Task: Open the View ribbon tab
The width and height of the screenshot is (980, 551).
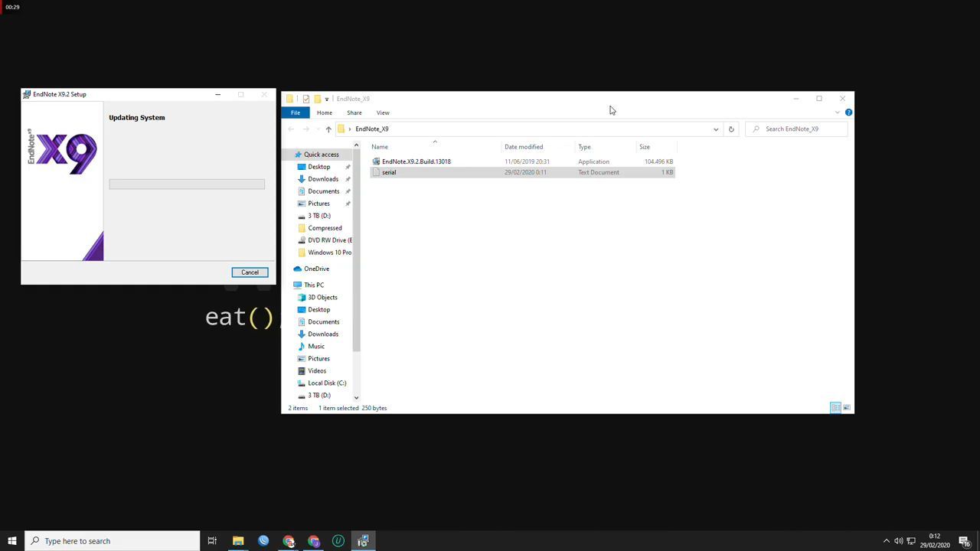Action: coord(383,112)
